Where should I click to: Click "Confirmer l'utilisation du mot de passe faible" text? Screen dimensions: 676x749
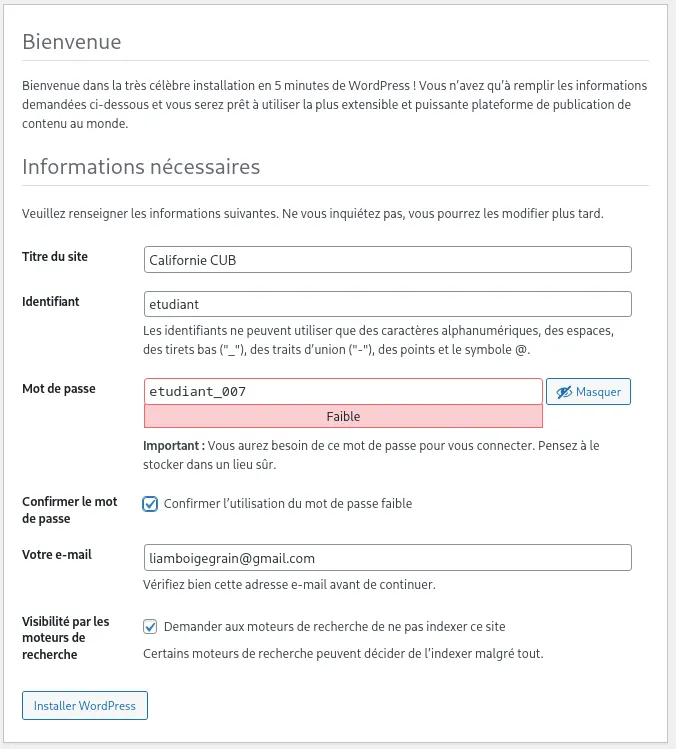pyautogui.click(x=287, y=504)
